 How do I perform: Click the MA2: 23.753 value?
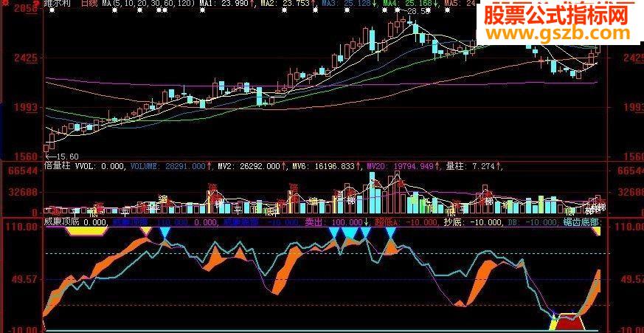tap(286, 3)
